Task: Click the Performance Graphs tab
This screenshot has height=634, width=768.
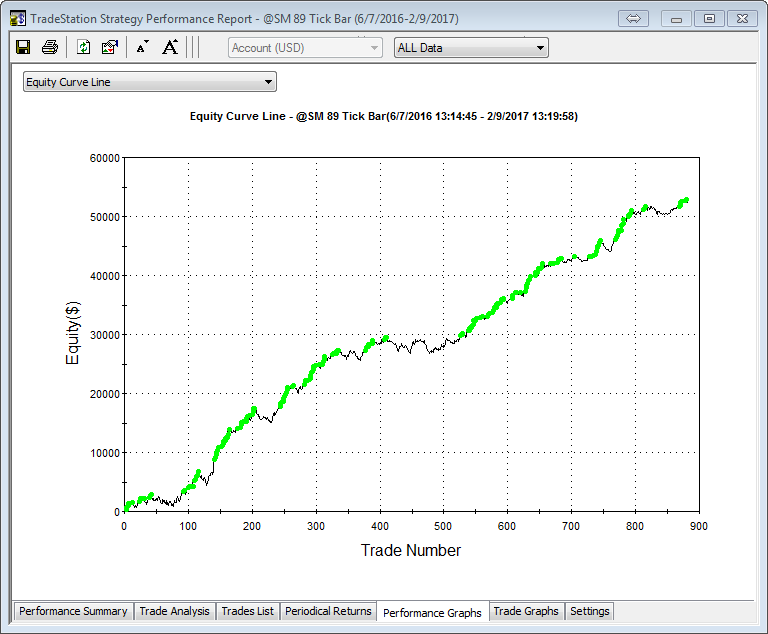Action: [432, 612]
